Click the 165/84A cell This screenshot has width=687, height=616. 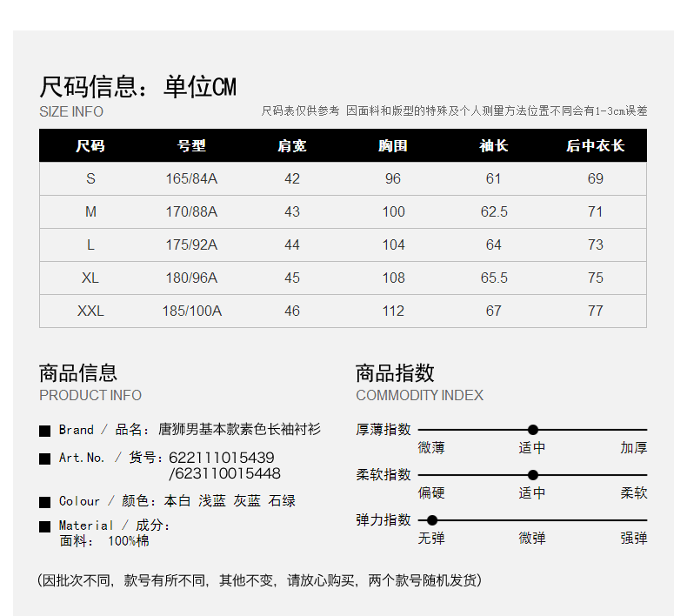pyautogui.click(x=191, y=179)
